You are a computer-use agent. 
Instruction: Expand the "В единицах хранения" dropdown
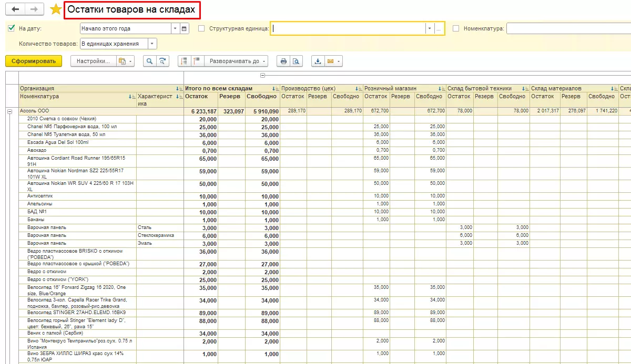pyautogui.click(x=152, y=44)
